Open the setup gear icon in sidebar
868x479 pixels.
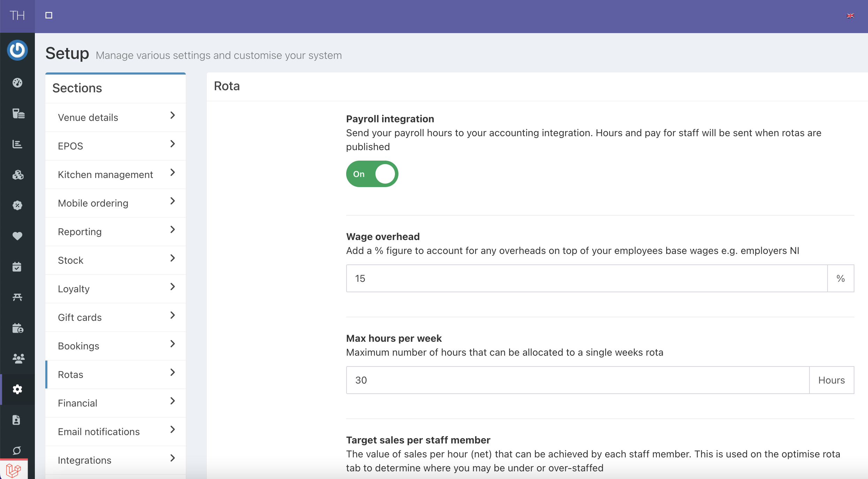pyautogui.click(x=17, y=389)
